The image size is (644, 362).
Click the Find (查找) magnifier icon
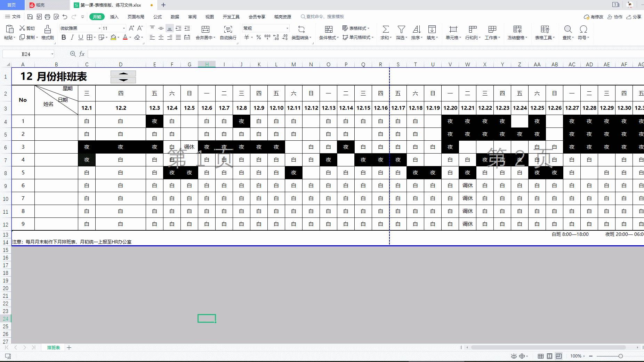pyautogui.click(x=568, y=29)
